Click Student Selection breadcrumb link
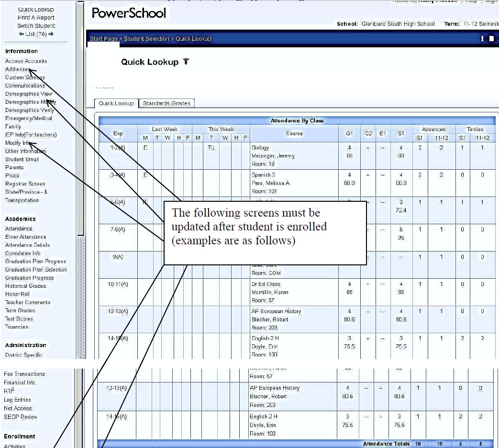Image resolution: width=499 pixels, height=448 pixels. pyautogui.click(x=146, y=39)
